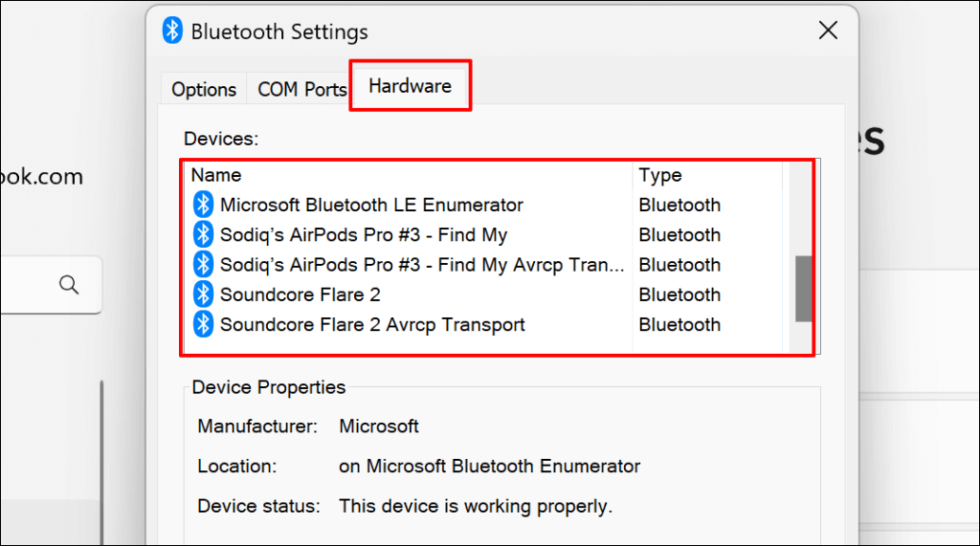This screenshot has height=546, width=980.
Task: Close the Bluetooth Settings dialog
Action: [829, 31]
